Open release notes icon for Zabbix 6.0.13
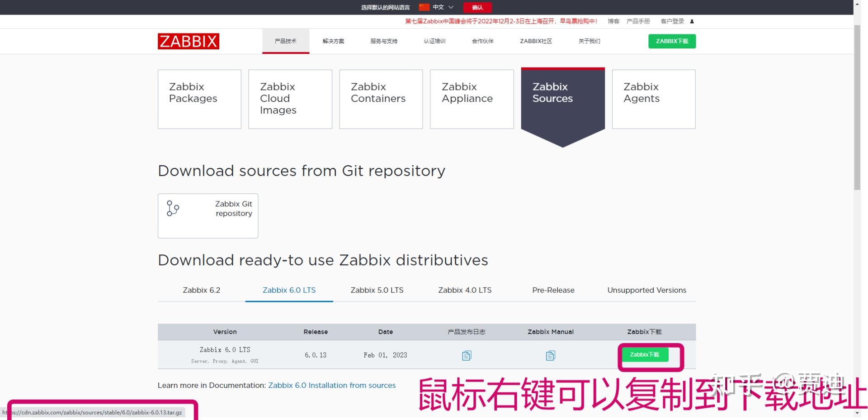 (466, 355)
